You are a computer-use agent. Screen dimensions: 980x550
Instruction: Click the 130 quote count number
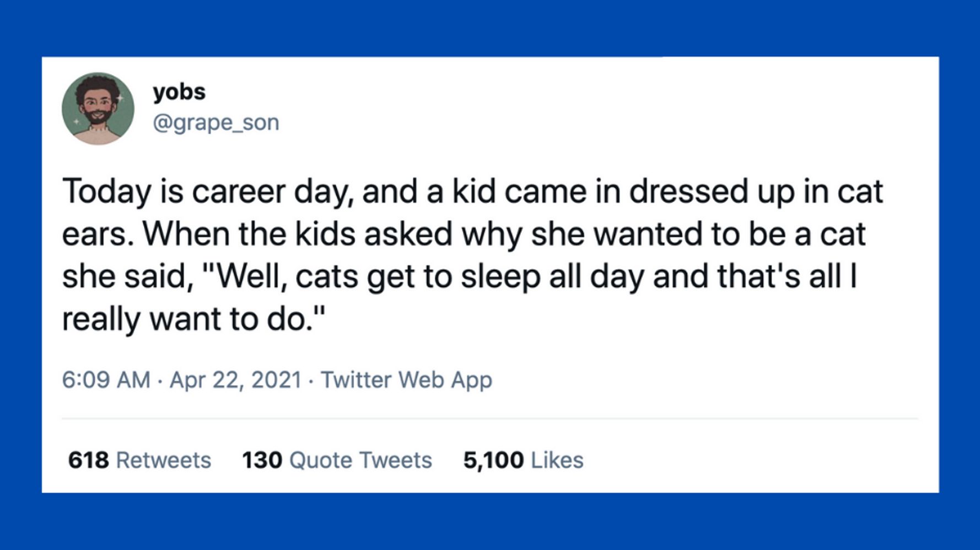tap(262, 460)
